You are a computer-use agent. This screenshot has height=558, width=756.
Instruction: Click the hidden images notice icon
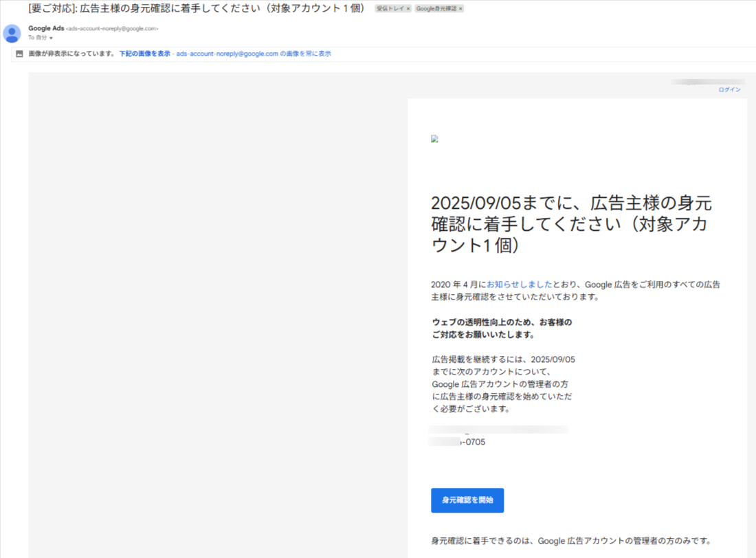point(19,54)
